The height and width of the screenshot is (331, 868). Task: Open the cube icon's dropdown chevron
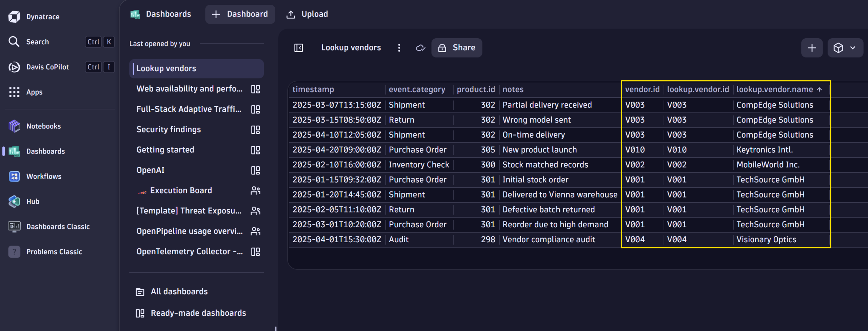[853, 48]
